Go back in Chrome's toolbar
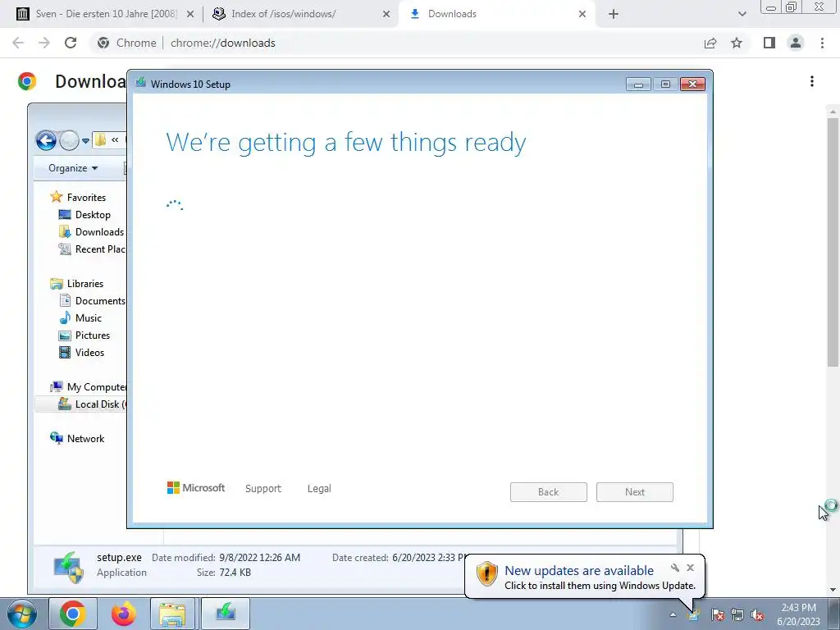Screen dimensions: 840x630 click(x=18, y=43)
